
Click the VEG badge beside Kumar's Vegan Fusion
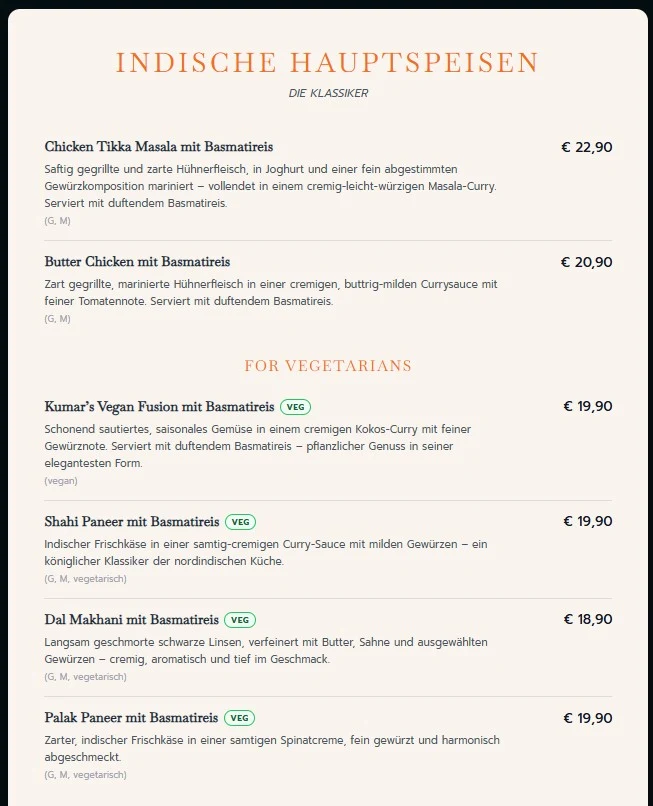(295, 407)
